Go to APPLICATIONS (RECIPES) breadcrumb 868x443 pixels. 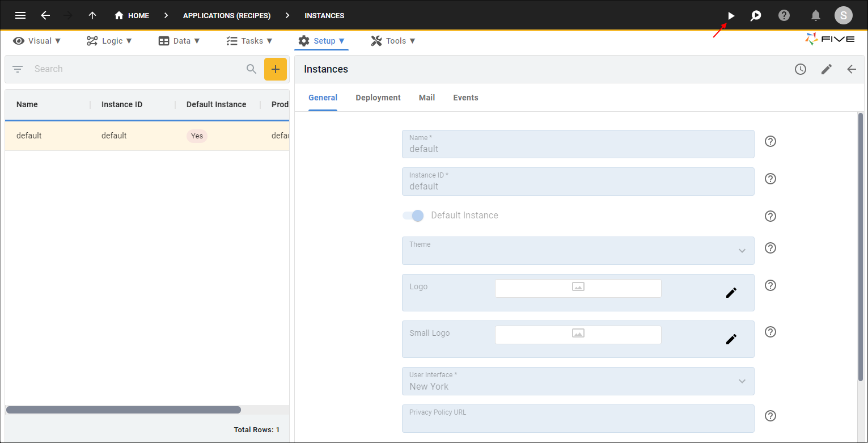(227, 15)
